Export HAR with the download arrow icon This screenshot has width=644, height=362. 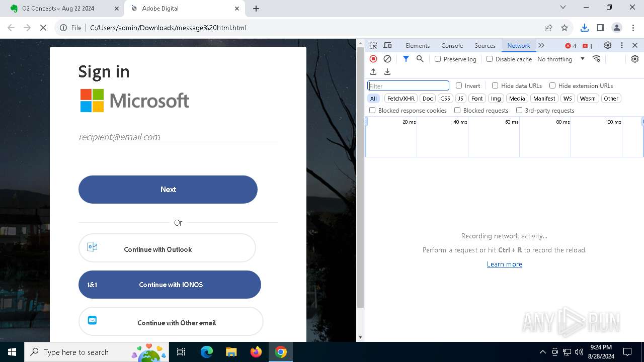(387, 72)
